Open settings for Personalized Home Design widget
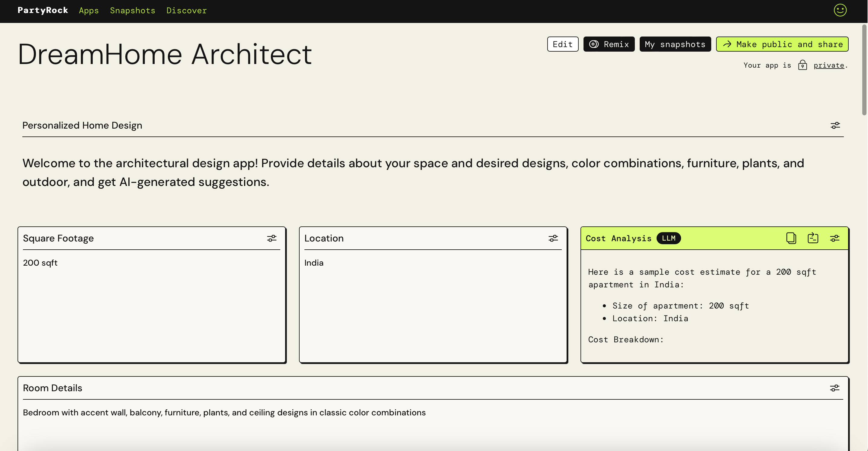Image resolution: width=868 pixels, height=451 pixels. pos(835,125)
